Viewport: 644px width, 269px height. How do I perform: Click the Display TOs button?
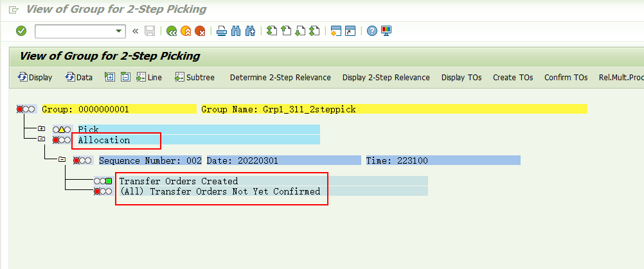461,77
